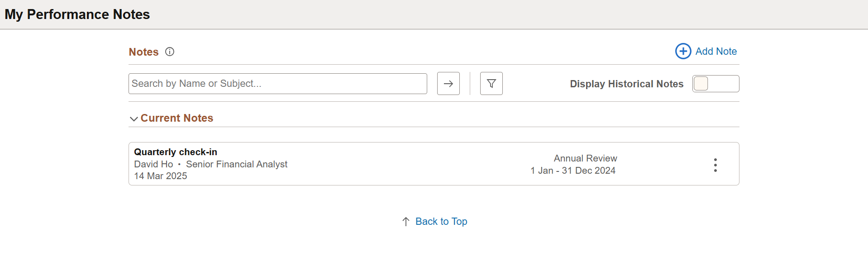Click the plus circle Add Note icon
The image size is (868, 280).
(683, 51)
